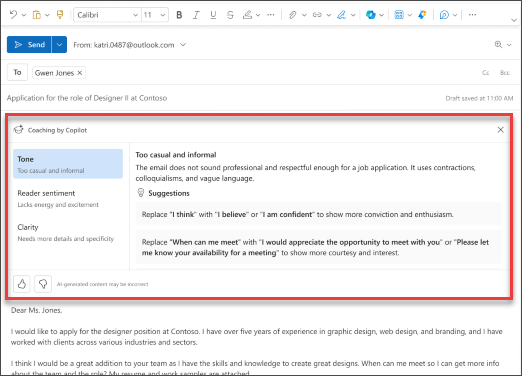Click the Attach file paperclip icon
Viewport: 522px width, 376px height.
coord(292,15)
